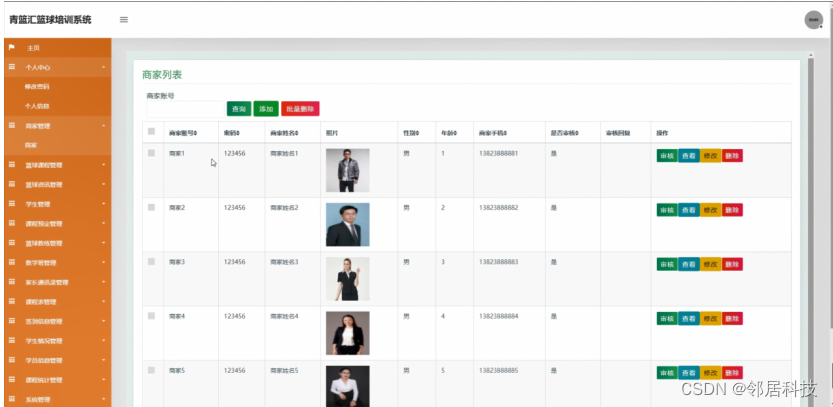This screenshot has height=407, width=833.
Task: Click the vertical scrollbar on the right
Action: [811, 228]
